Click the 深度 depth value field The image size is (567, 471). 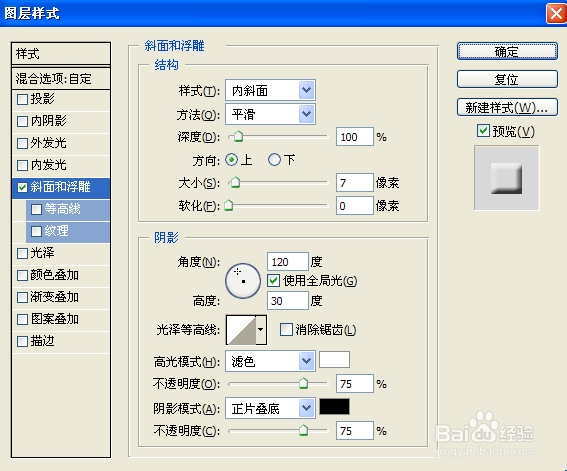(x=354, y=137)
